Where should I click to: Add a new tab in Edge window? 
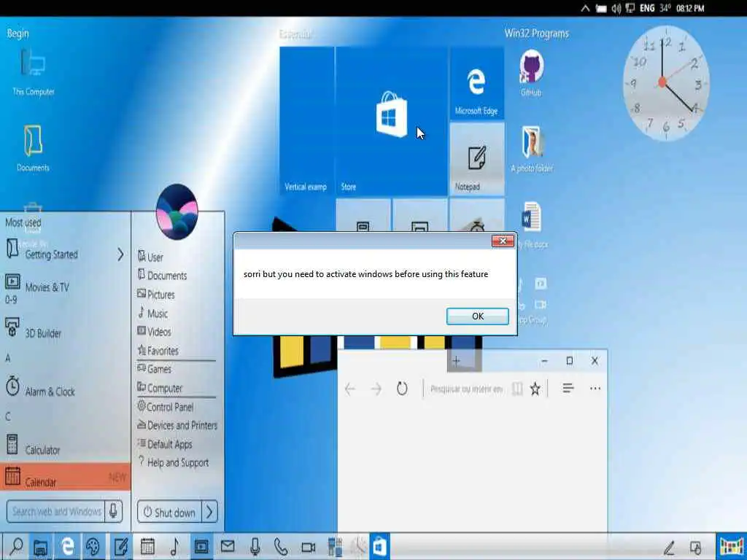(x=456, y=361)
